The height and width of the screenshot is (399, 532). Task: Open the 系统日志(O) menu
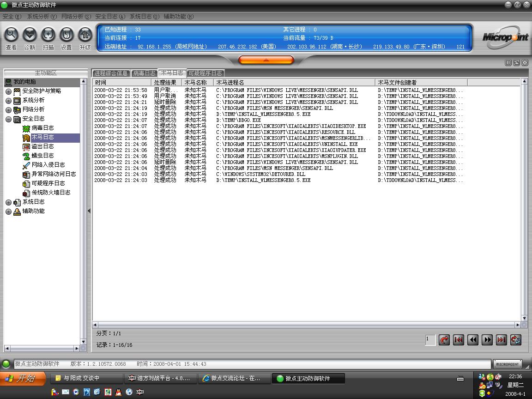tap(145, 17)
